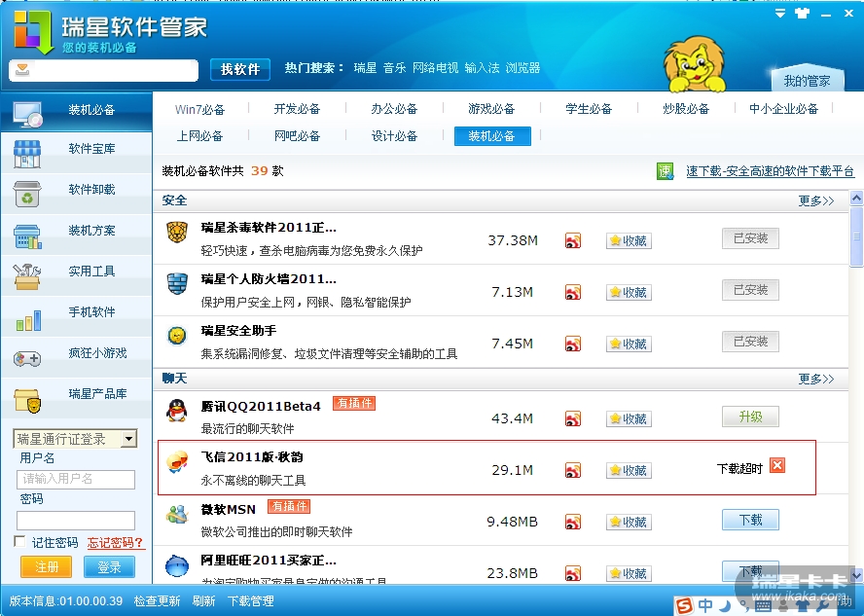The width and height of the screenshot is (864, 616).
Task: Select the 游戏必备 tab
Action: point(491,109)
